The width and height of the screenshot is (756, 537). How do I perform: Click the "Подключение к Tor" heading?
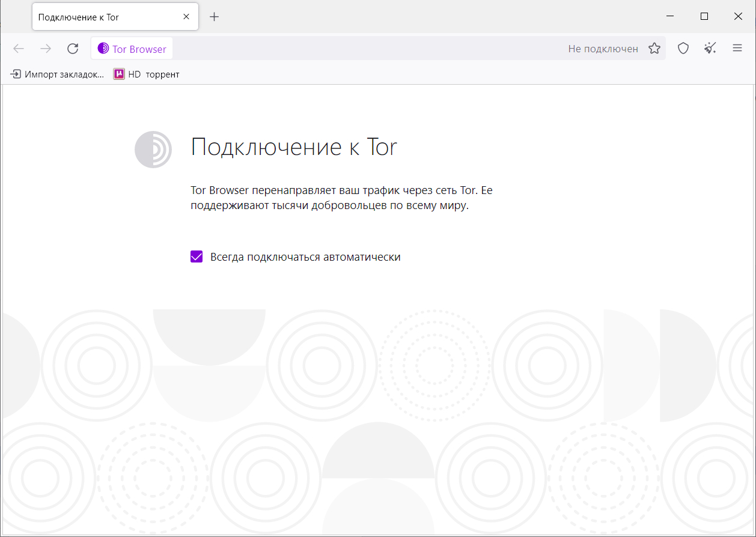point(294,147)
